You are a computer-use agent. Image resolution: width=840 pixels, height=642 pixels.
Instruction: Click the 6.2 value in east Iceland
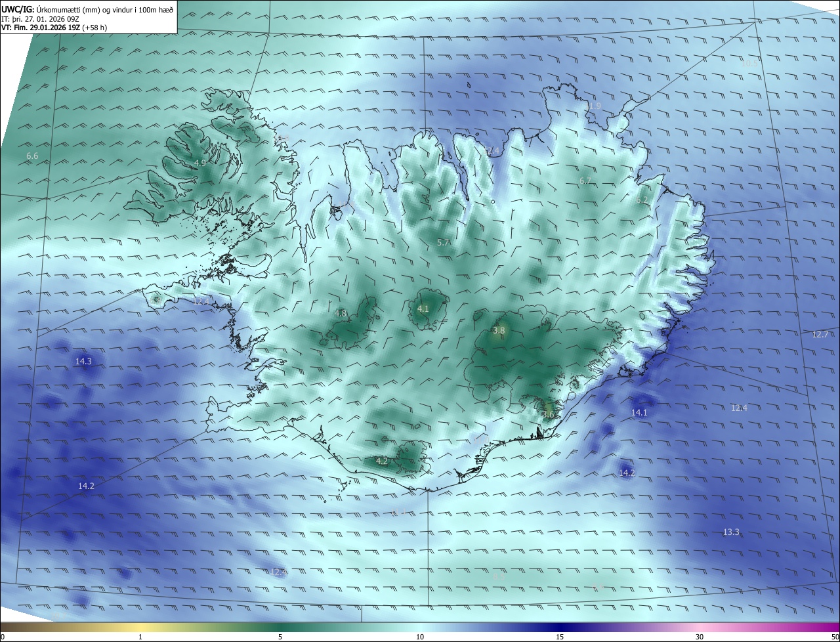(x=642, y=200)
